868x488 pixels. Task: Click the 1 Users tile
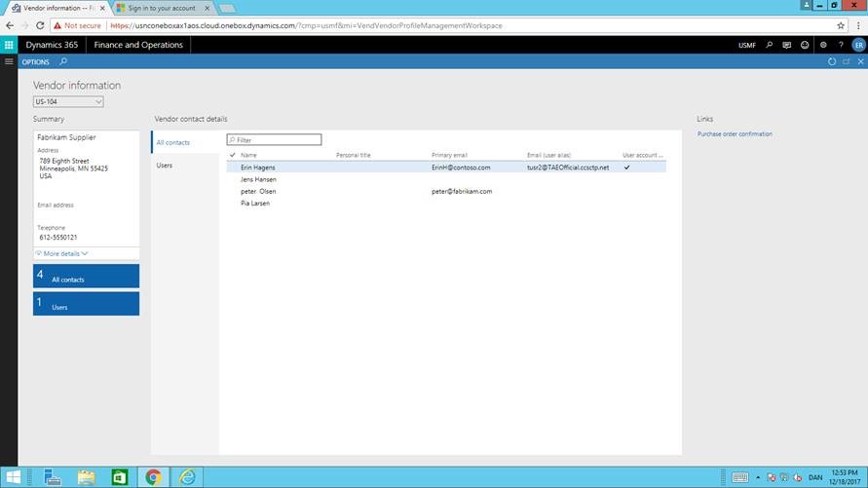point(86,304)
